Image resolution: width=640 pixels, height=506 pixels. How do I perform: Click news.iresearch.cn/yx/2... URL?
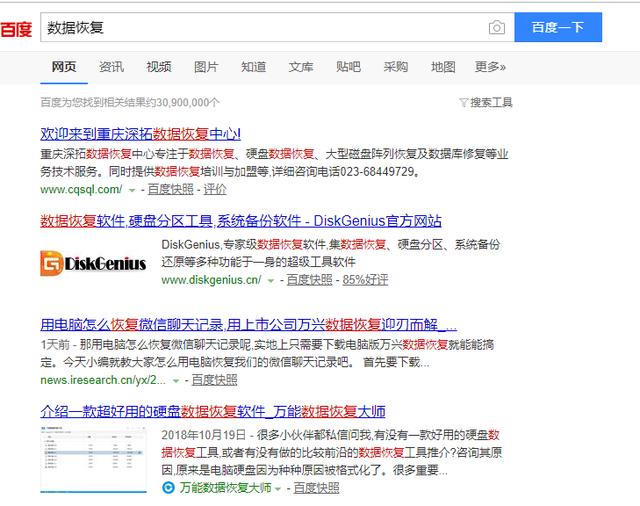coord(103,380)
